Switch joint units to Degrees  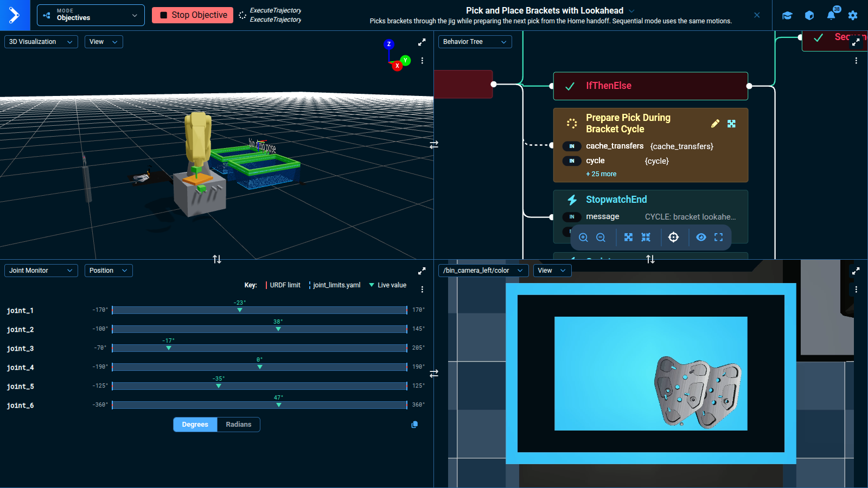(x=195, y=425)
